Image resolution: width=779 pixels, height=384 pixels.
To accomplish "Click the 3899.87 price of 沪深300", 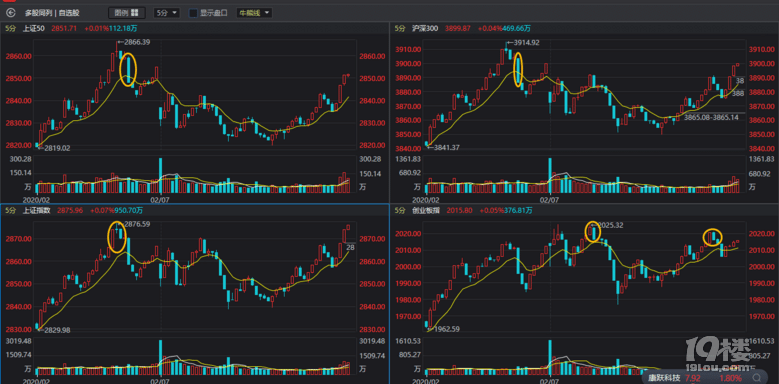I will pos(458,29).
